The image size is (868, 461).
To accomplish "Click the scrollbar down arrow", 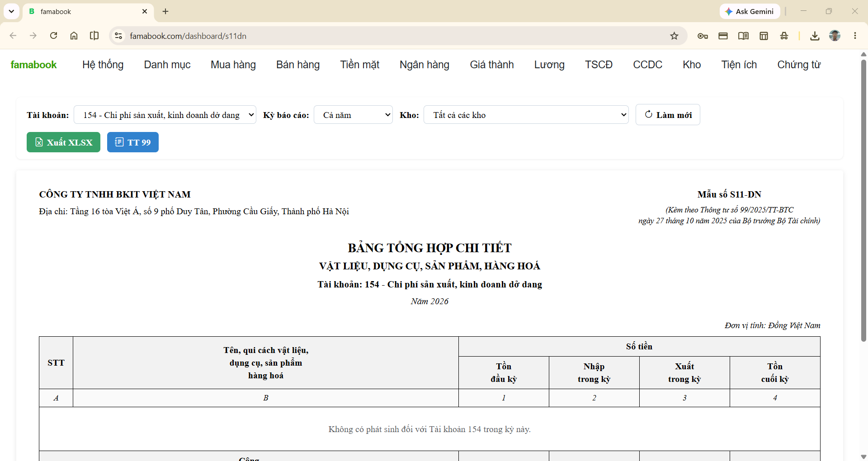I will [x=863, y=456].
